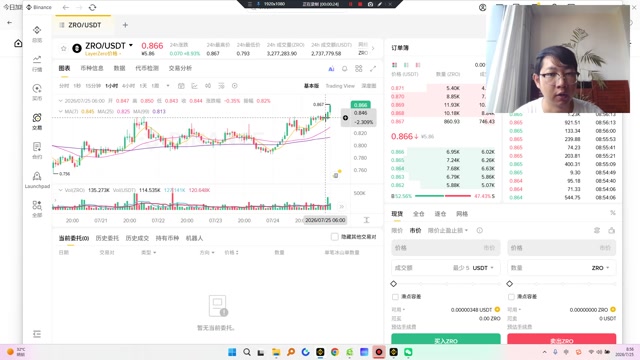Viewport: 640px width, 360px height.
Task: Switch to the Data (数据) tab
Action: tap(119, 68)
